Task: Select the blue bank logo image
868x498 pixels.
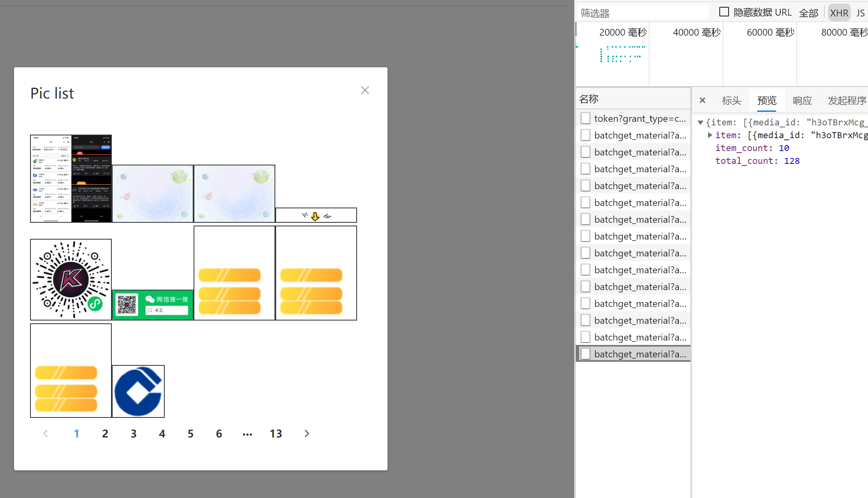Action: click(x=138, y=391)
